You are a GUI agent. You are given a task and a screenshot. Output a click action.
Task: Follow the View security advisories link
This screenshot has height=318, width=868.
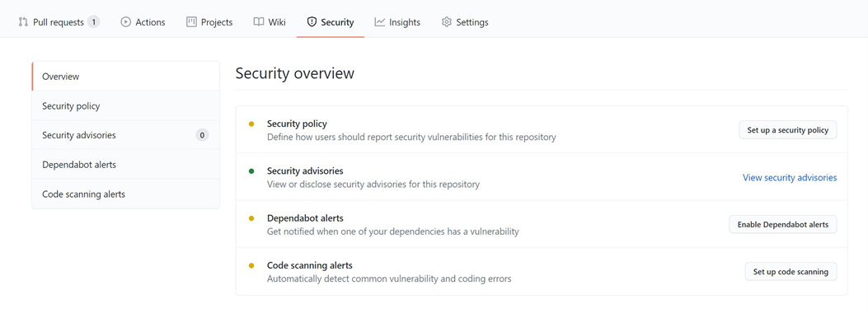click(790, 177)
